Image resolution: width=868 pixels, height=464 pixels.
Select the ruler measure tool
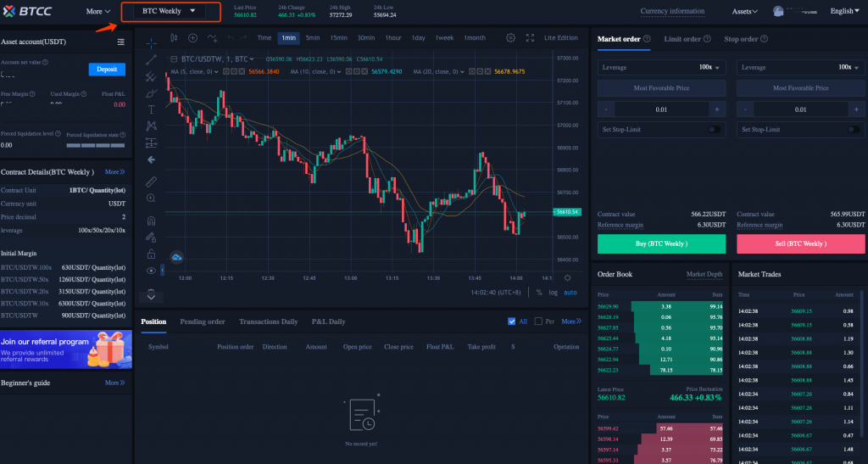coord(151,182)
